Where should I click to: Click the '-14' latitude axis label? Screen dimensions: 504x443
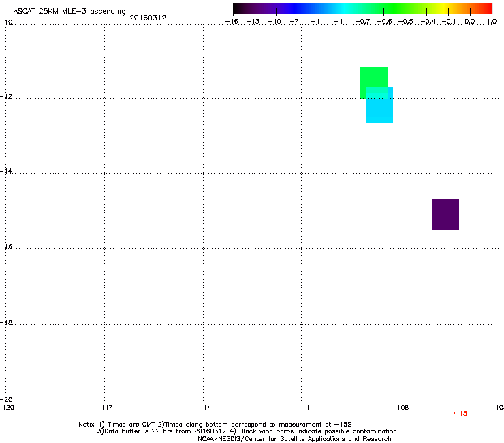tap(6, 171)
